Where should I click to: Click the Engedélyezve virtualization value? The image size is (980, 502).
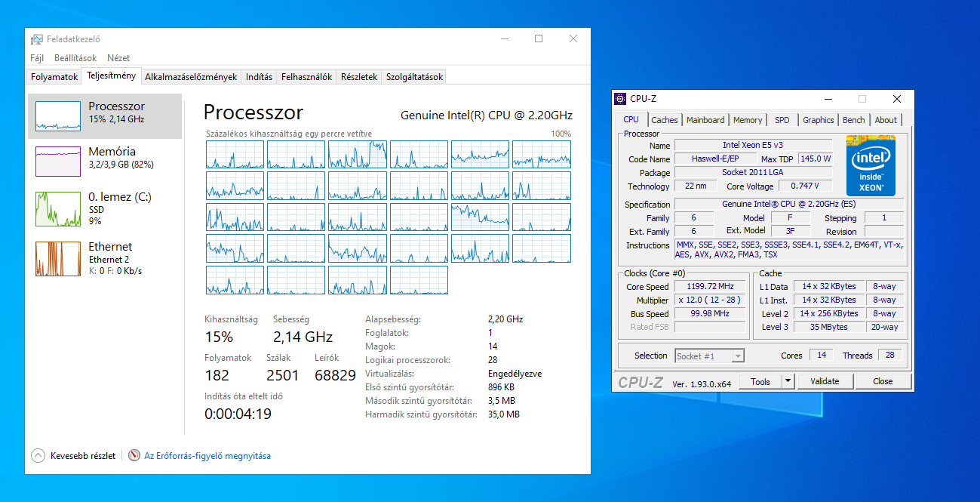[x=515, y=374]
